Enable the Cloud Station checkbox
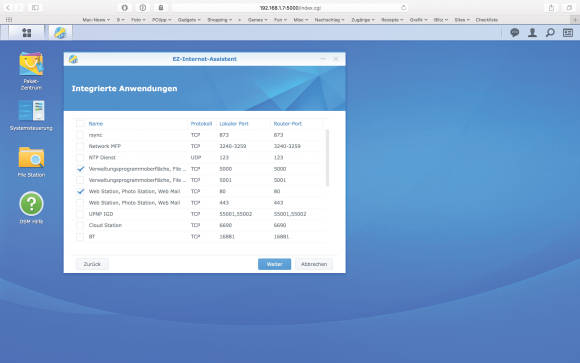 [x=80, y=225]
